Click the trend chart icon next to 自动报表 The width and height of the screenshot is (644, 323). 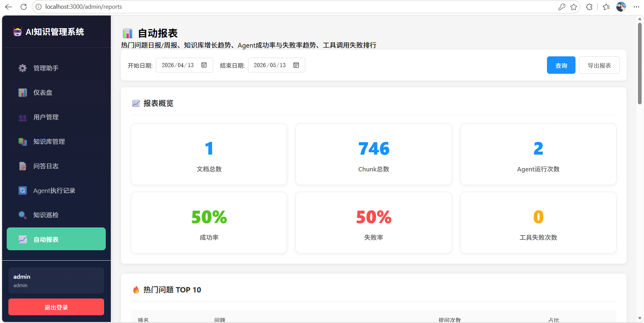(22, 239)
